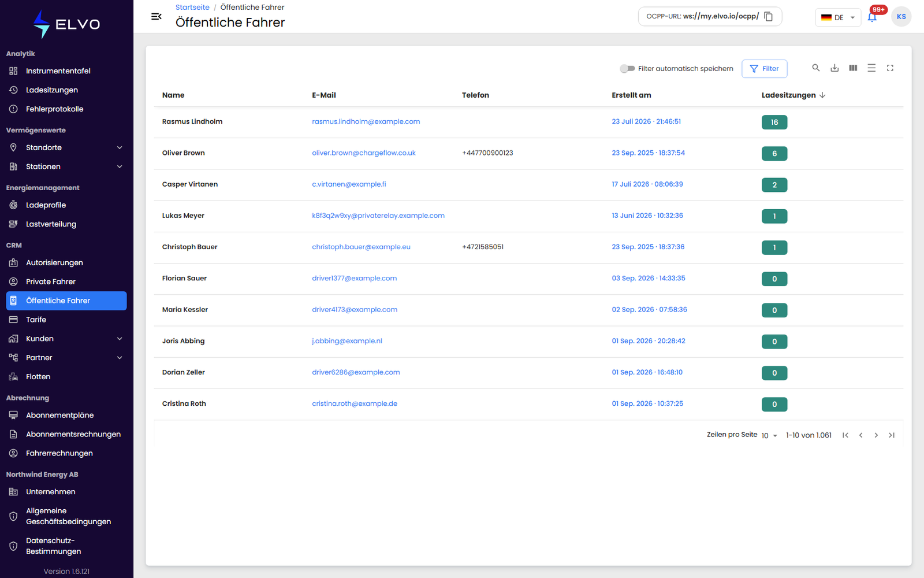The height and width of the screenshot is (578, 924).
Task: Copy the OCPP URL to clipboard
Action: tap(768, 16)
